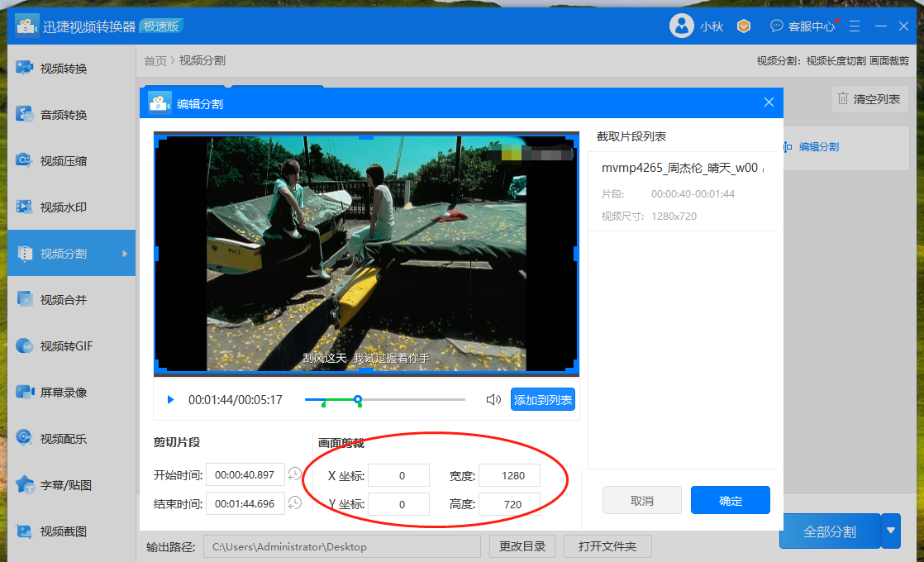Click the 开始时间 input field
Screen dimensions: 924x562
(x=245, y=475)
